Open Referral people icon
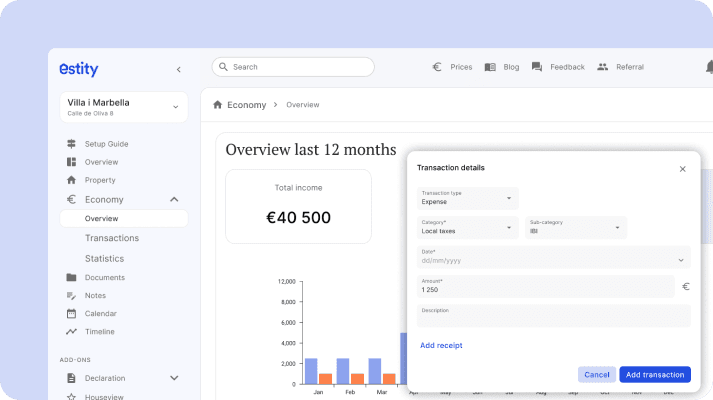 603,67
